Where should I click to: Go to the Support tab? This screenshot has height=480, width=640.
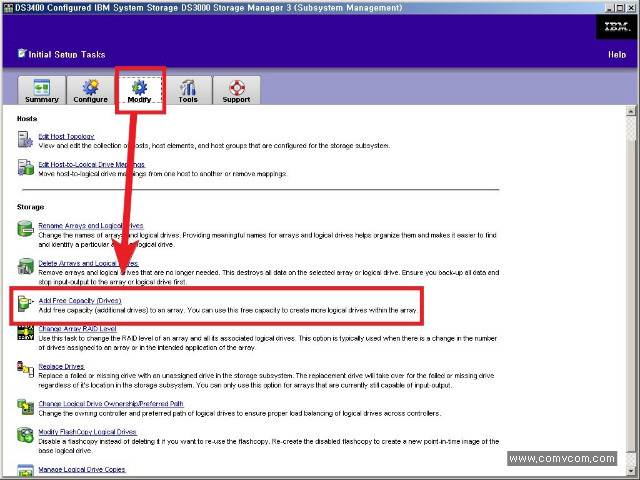[236, 90]
